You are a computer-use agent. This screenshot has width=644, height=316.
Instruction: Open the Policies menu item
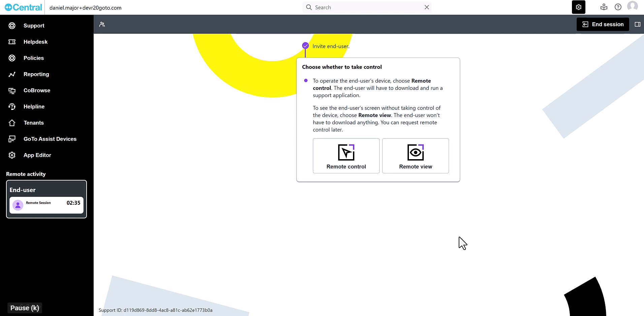34,58
